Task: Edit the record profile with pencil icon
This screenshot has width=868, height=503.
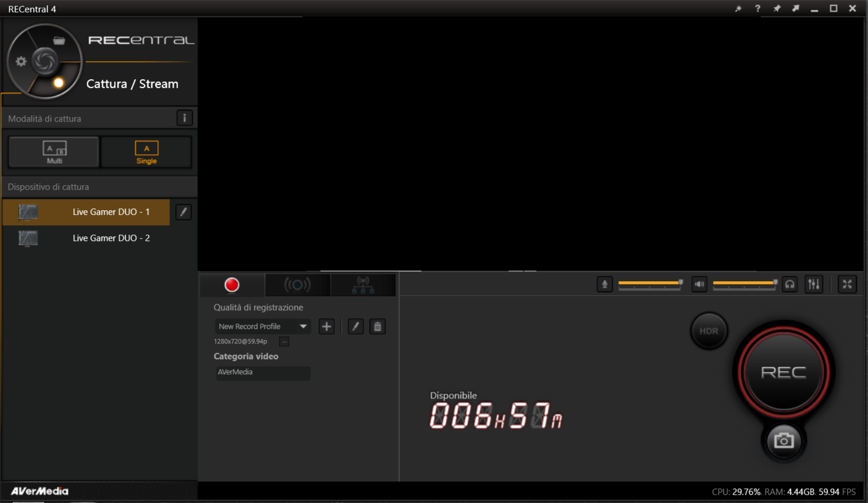Action: (x=355, y=327)
